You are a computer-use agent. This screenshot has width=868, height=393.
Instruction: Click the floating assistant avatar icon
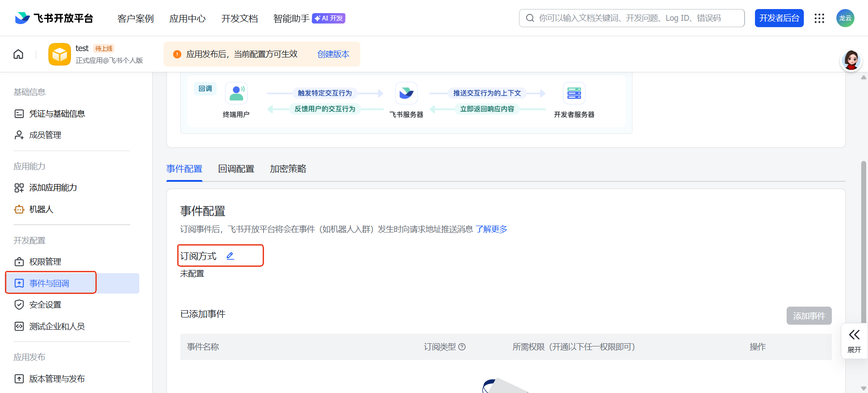[x=851, y=60]
